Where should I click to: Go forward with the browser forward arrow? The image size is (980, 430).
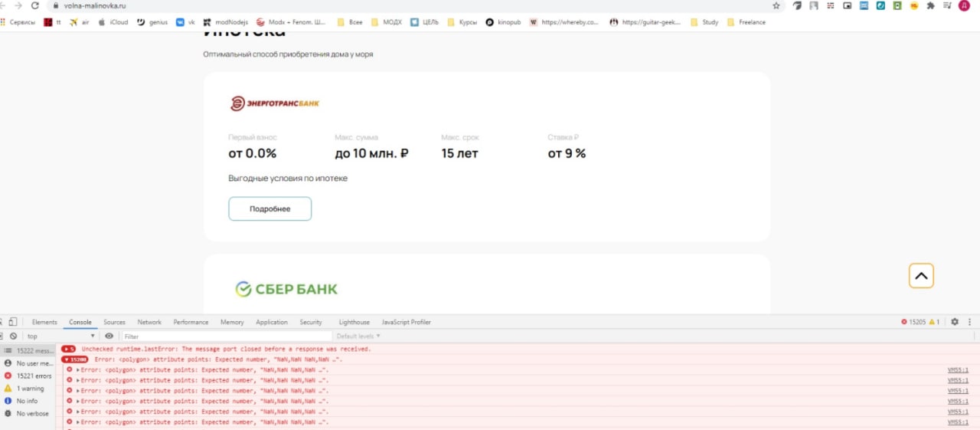click(x=17, y=5)
